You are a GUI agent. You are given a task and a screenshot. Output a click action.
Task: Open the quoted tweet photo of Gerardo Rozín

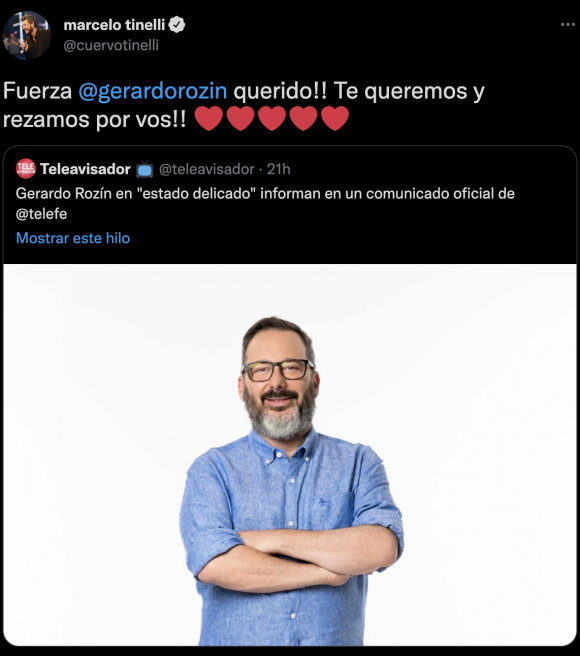click(290, 455)
